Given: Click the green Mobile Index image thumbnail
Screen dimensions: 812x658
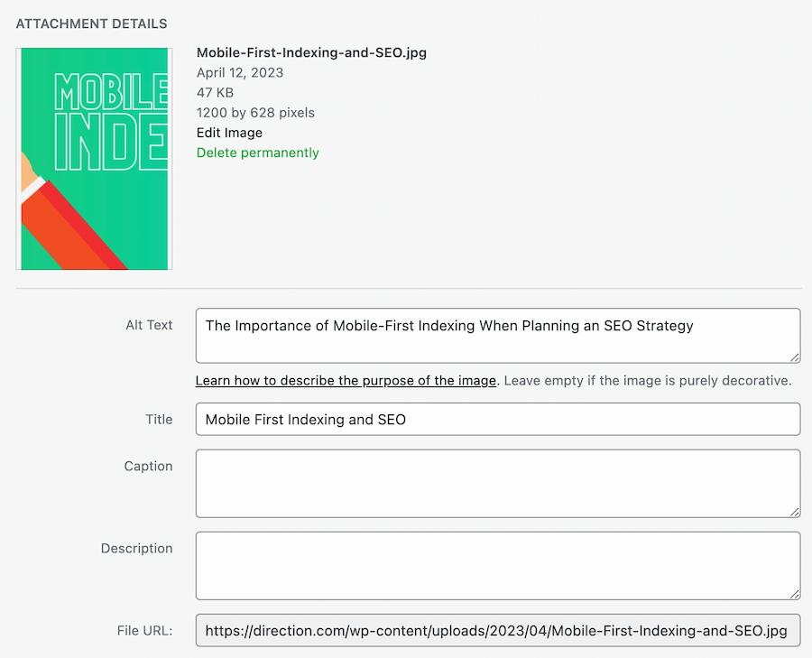Looking at the screenshot, I should click(93, 159).
